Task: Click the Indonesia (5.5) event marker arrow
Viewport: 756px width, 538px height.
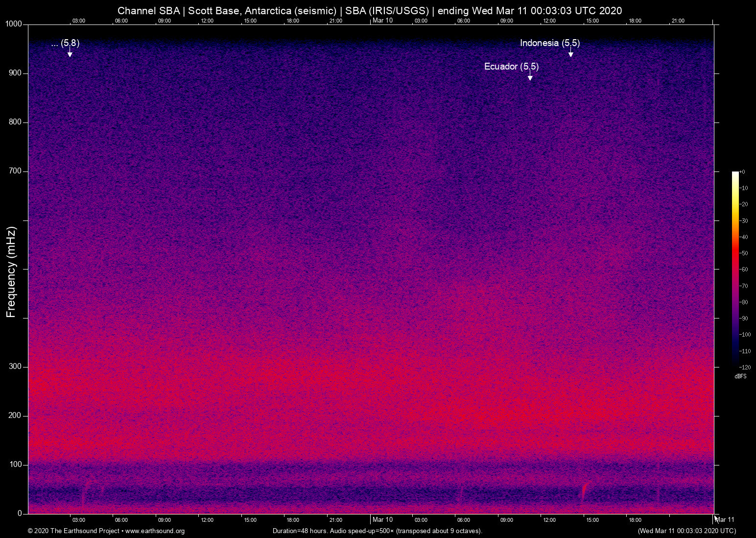Action: (x=570, y=53)
